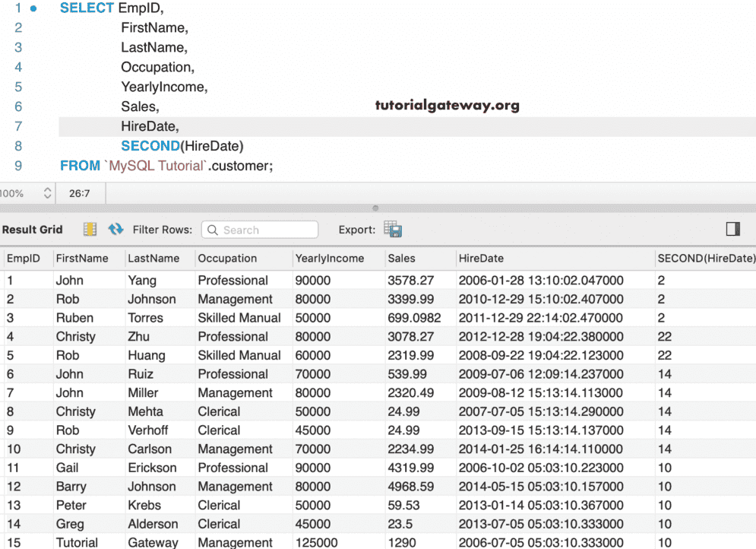Select cell 'Gail' in row 11
Viewport: 756px width, 549px height.
(x=67, y=468)
